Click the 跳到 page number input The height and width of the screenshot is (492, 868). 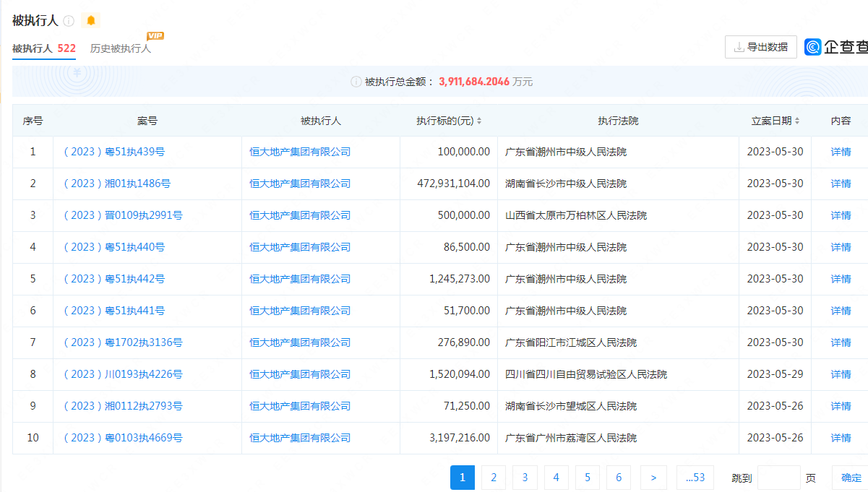(778, 478)
